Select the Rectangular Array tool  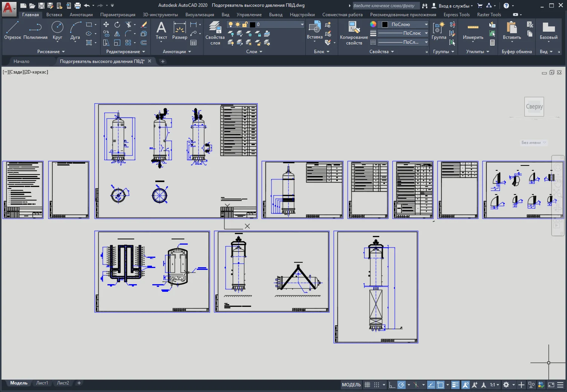(128, 43)
